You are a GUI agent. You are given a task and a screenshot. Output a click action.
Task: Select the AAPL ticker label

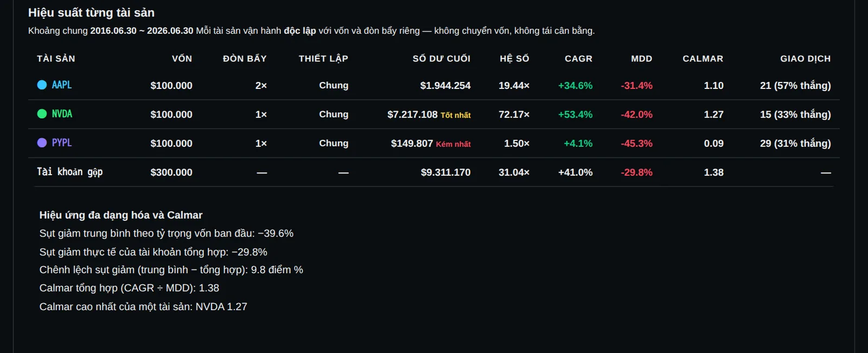point(62,85)
